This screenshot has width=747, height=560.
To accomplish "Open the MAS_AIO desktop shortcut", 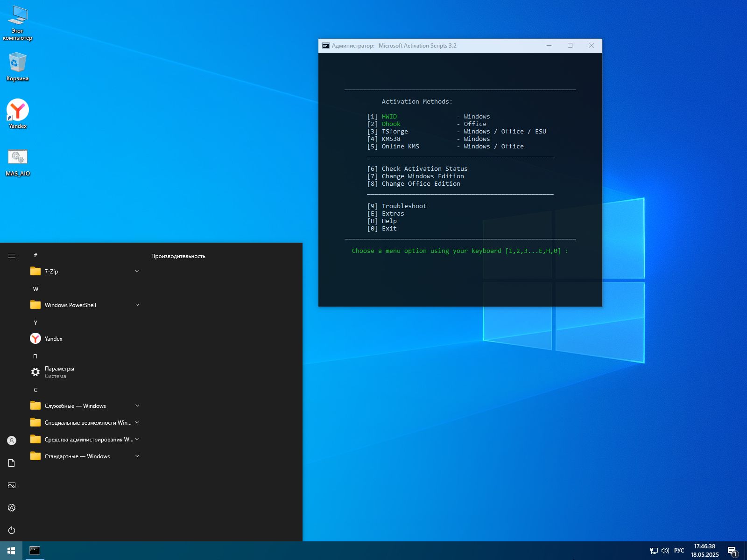I will [18, 158].
